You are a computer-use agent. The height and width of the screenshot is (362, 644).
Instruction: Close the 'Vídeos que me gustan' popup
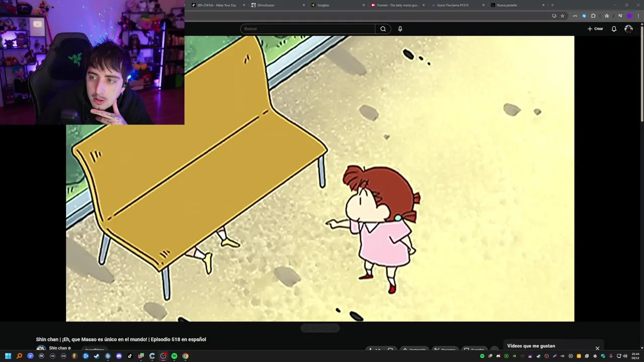pos(597,348)
